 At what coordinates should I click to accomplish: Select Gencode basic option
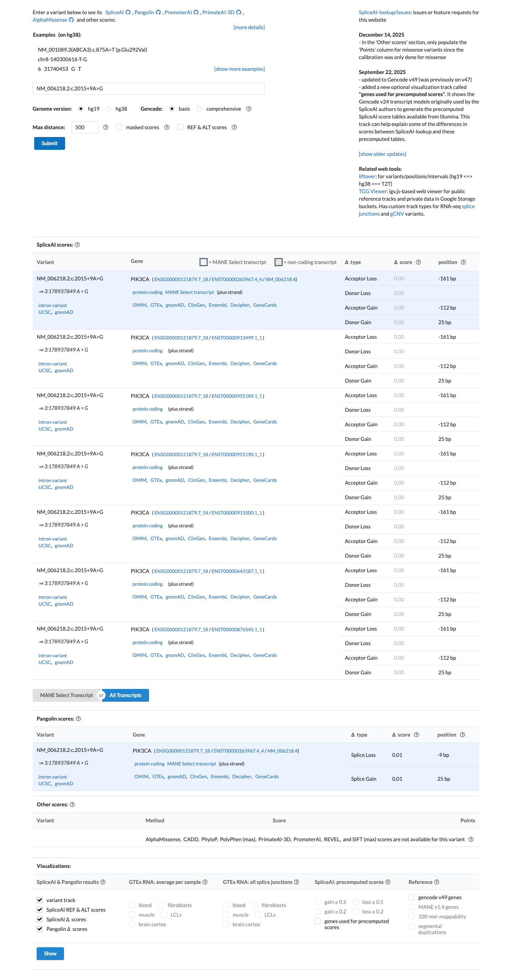point(172,109)
